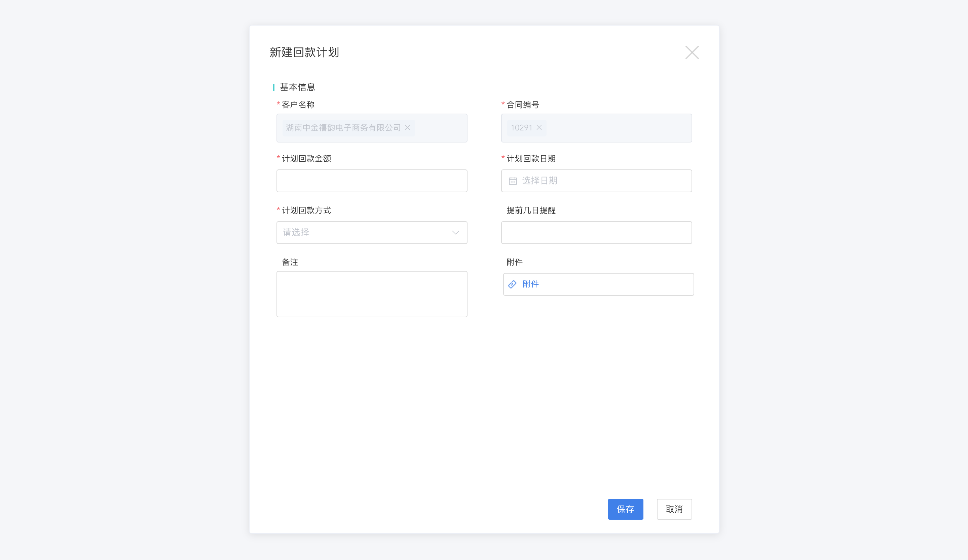This screenshot has width=968, height=560.
Task: Click the 基本信息 section heading
Action: [x=297, y=87]
